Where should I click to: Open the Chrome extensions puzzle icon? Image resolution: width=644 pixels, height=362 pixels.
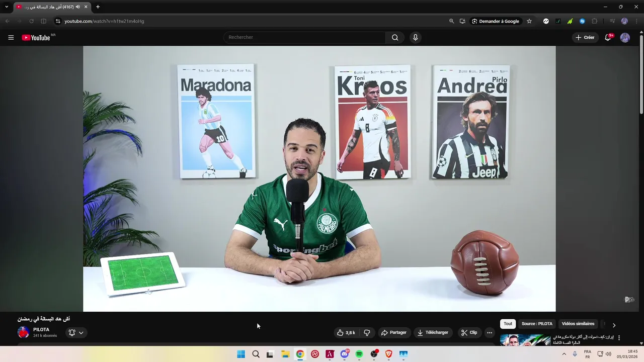tap(594, 21)
